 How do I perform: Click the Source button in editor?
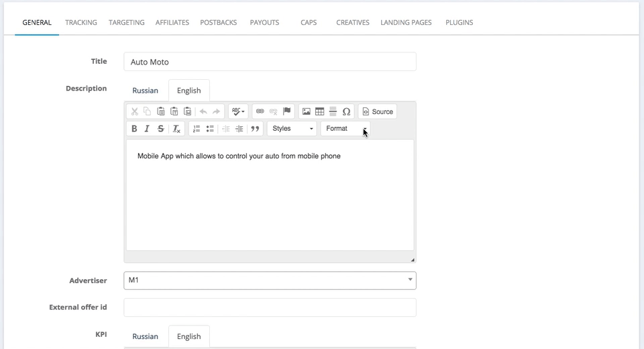click(x=378, y=111)
